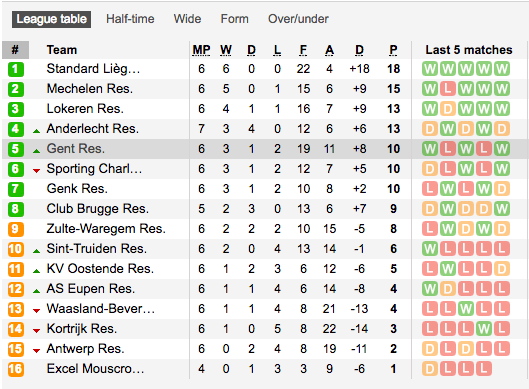Click the green rank 1 position badge

pyautogui.click(x=16, y=69)
